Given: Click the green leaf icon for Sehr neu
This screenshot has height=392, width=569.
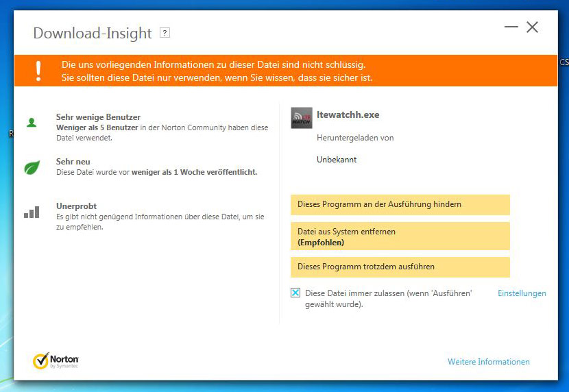Looking at the screenshot, I should coord(32,167).
